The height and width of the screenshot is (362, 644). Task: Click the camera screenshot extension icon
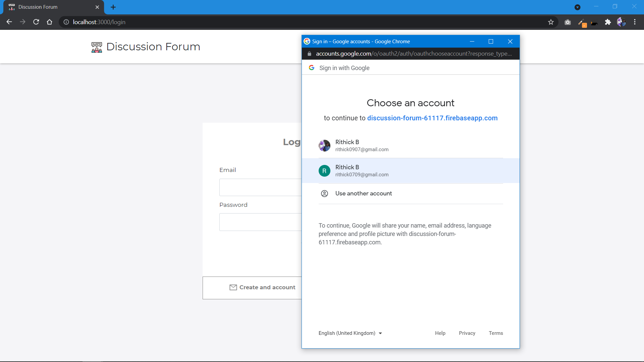tap(568, 22)
